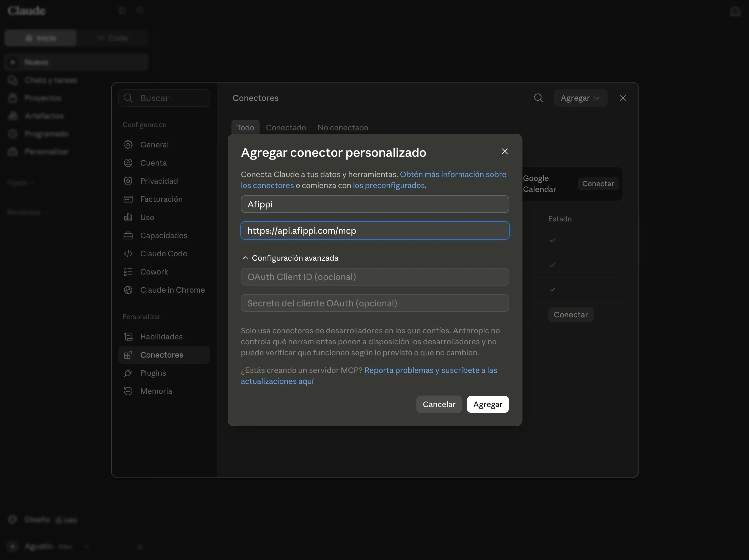Switch to the Inicio tab in main window

point(41,38)
